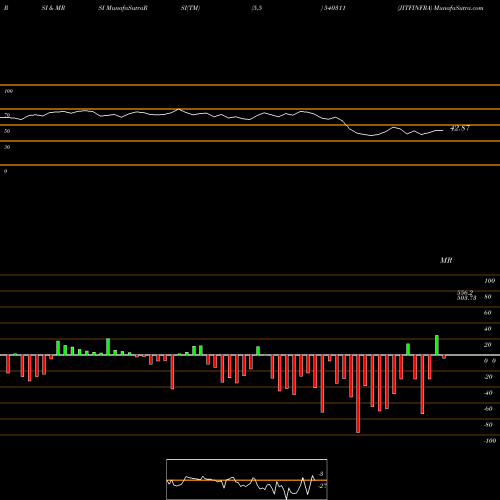Screen dimensions: 500x500
Task: Click the RSI value label 42.87
Action: [460, 128]
